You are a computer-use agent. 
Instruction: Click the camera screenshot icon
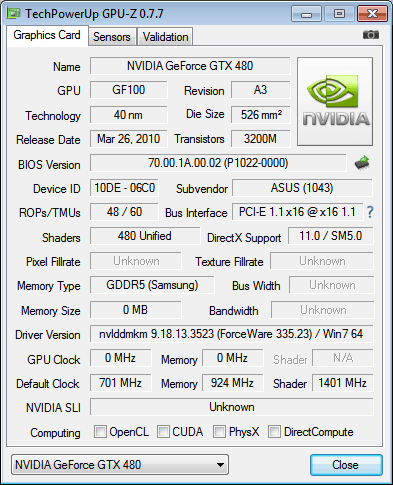point(371,34)
